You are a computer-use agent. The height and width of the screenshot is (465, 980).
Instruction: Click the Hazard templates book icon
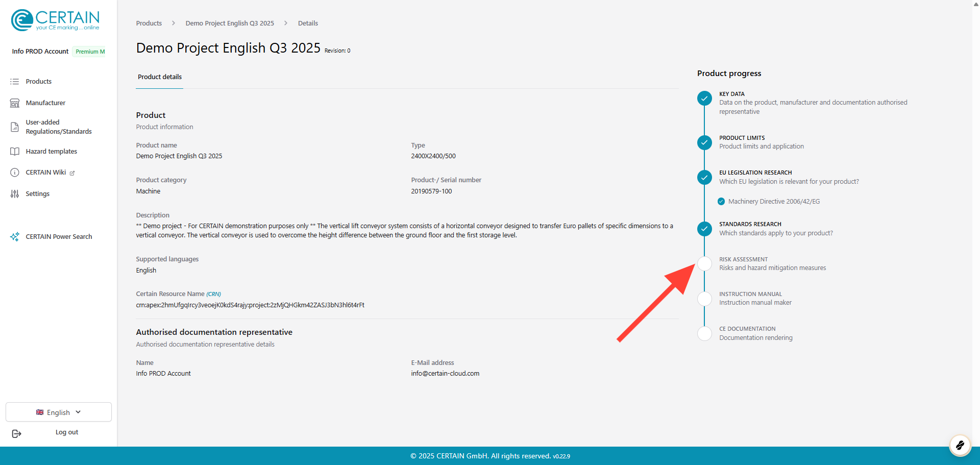(15, 152)
